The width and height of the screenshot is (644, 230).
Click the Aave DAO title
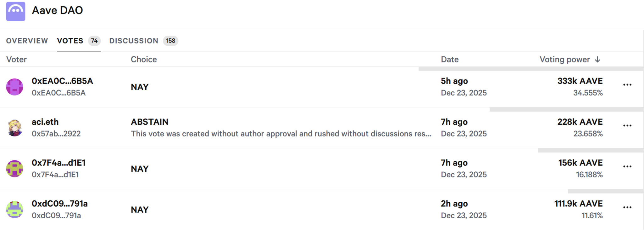click(58, 10)
